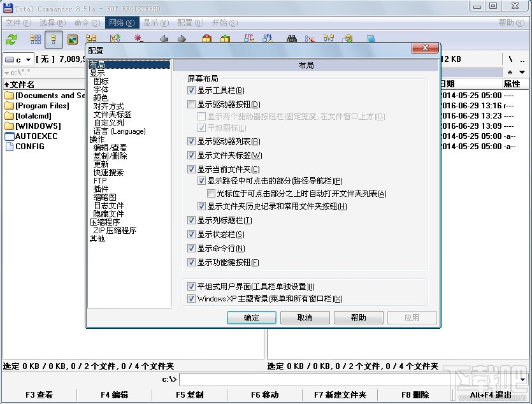
Task: Open the 帮助(H) menu
Action: (x=512, y=23)
